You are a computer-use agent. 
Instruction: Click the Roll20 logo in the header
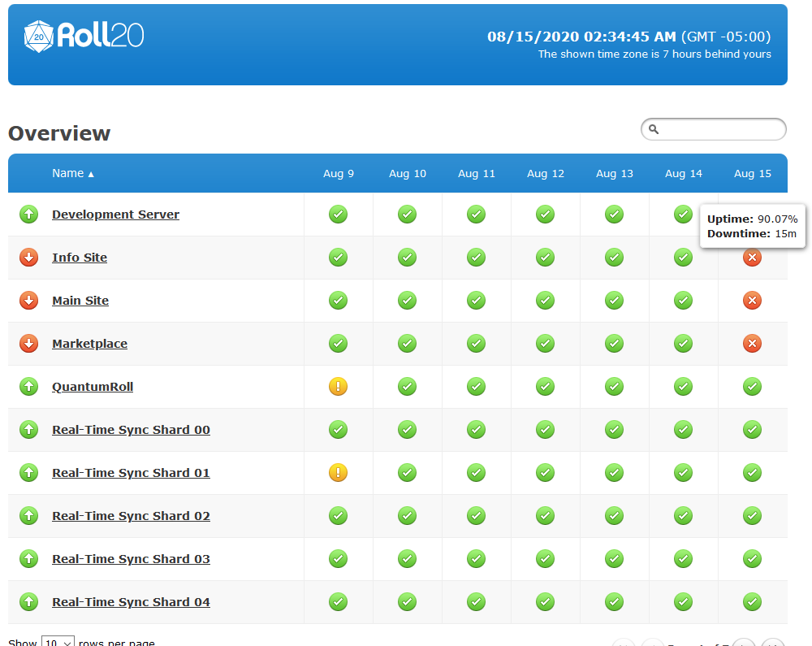[x=84, y=36]
